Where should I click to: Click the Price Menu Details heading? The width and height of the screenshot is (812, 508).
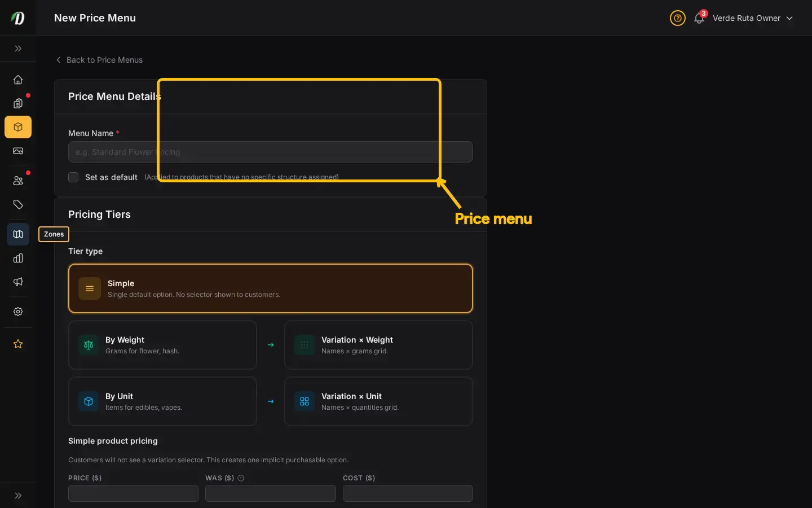click(114, 97)
